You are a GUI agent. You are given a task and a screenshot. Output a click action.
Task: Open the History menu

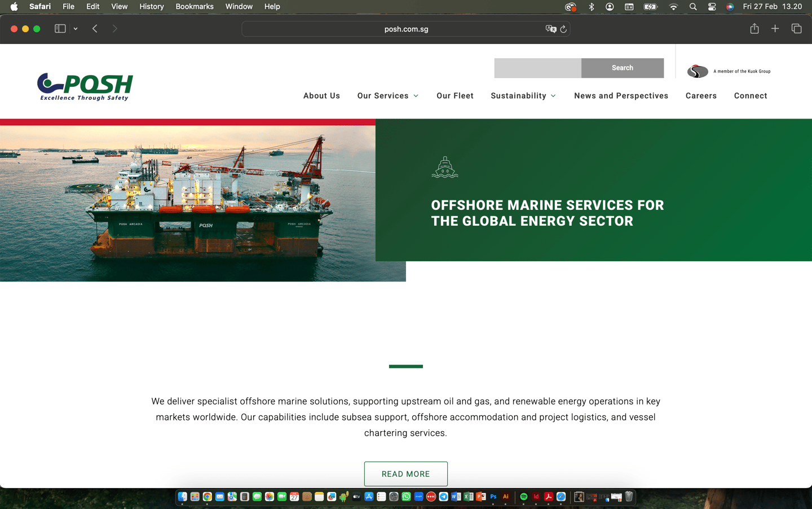[151, 7]
